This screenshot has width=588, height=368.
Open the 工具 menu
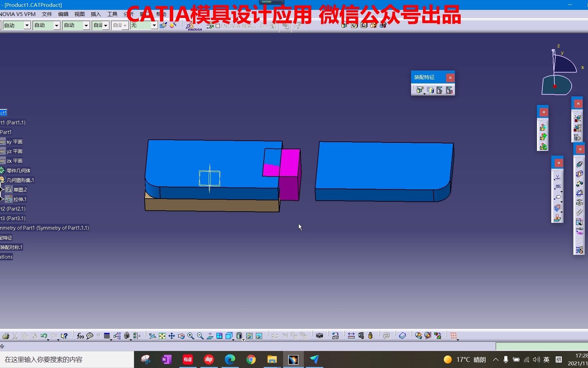click(x=112, y=14)
